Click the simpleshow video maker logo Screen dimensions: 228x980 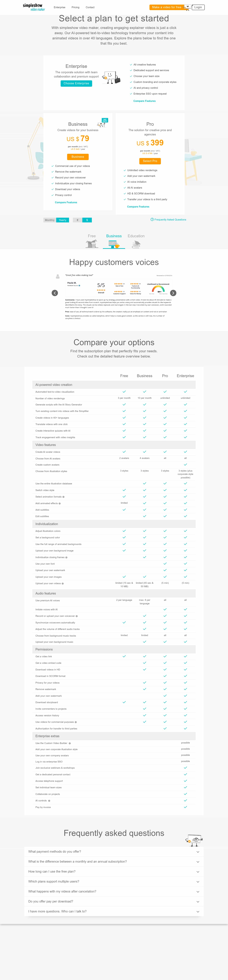tap(34, 7)
